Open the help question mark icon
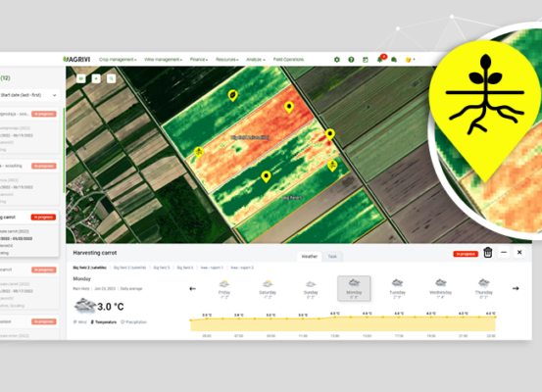 click(351, 60)
